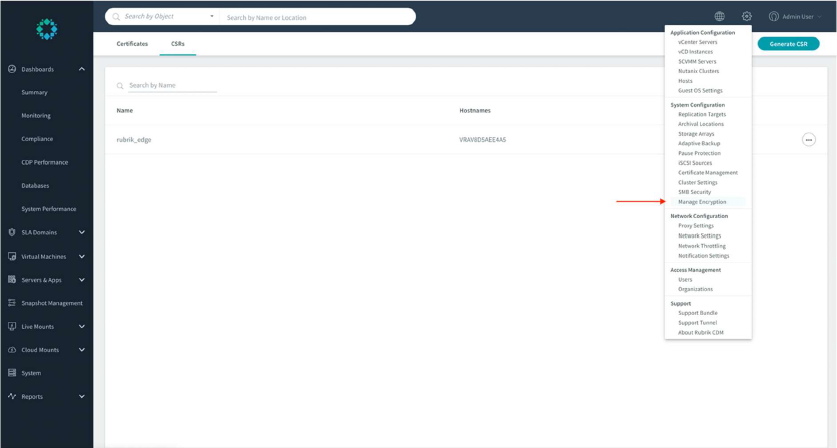Open the Admin User dropdown arrow
The height and width of the screenshot is (448, 837).
coord(819,17)
